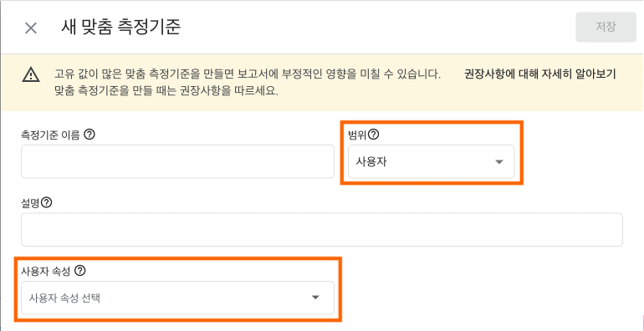Open the 사용자 속성 선택 dropdown
The image size is (644, 331).
[x=177, y=298]
